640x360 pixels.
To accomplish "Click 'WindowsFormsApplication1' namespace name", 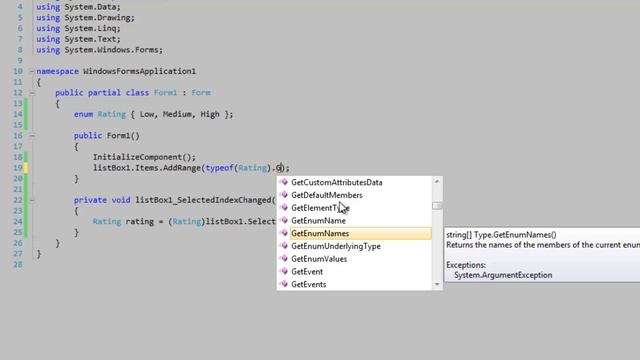I will [140, 71].
